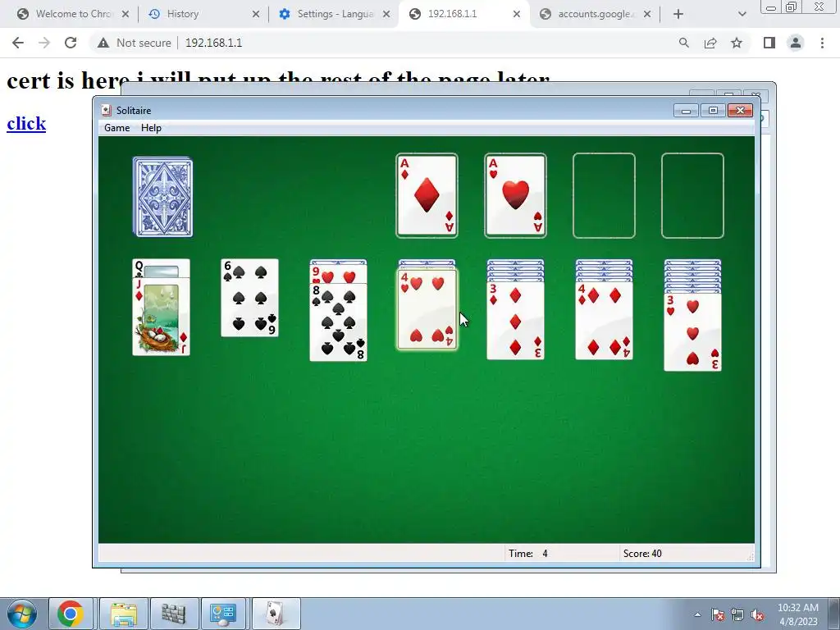Open the Chrome profile avatar
The width and height of the screenshot is (840, 630).
coord(796,43)
